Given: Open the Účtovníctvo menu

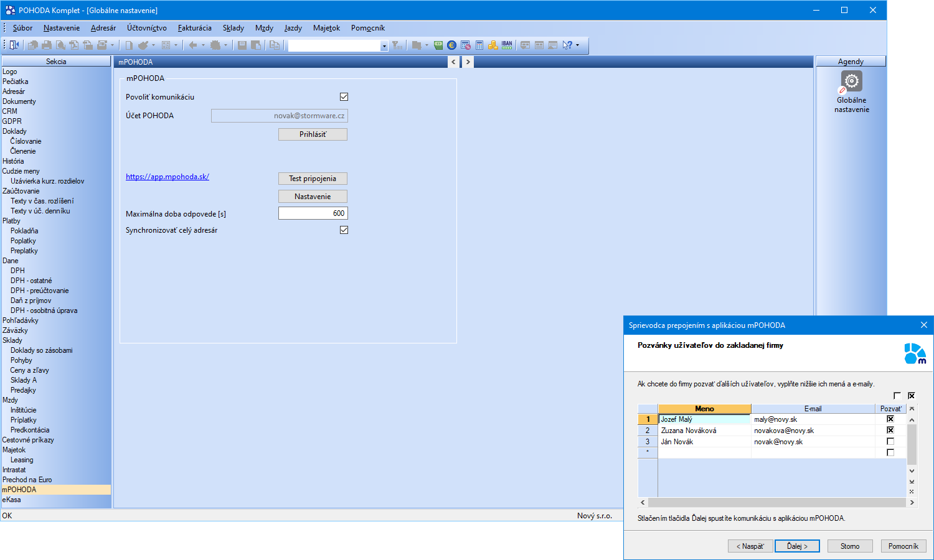Looking at the screenshot, I should point(147,28).
